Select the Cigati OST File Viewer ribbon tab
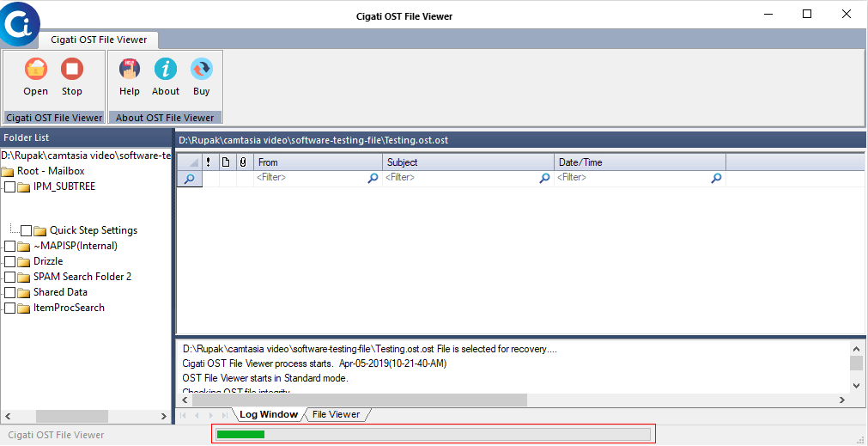Viewport: 868px width, 446px height. [x=99, y=40]
